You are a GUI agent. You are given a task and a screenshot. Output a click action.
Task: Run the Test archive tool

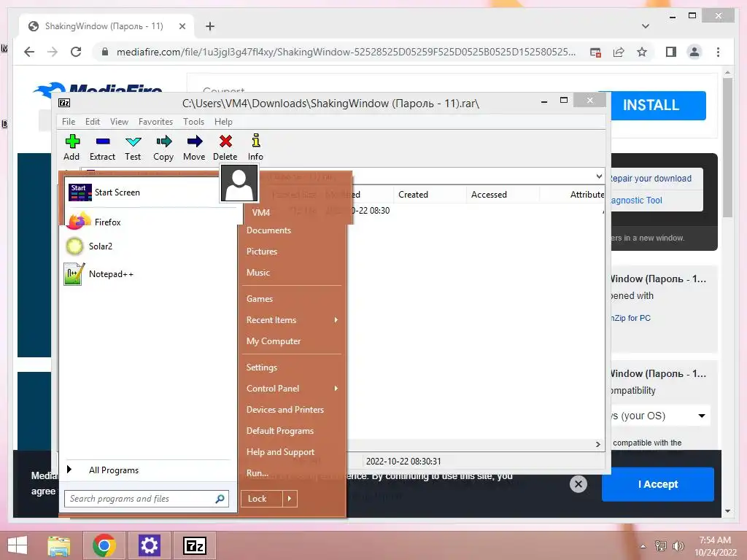click(133, 147)
